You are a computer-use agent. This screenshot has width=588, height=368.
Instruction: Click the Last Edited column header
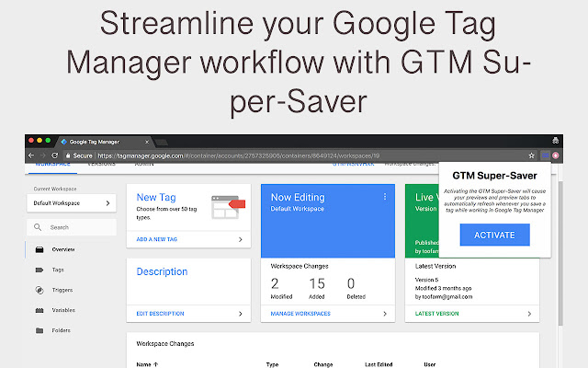pyautogui.click(x=379, y=364)
